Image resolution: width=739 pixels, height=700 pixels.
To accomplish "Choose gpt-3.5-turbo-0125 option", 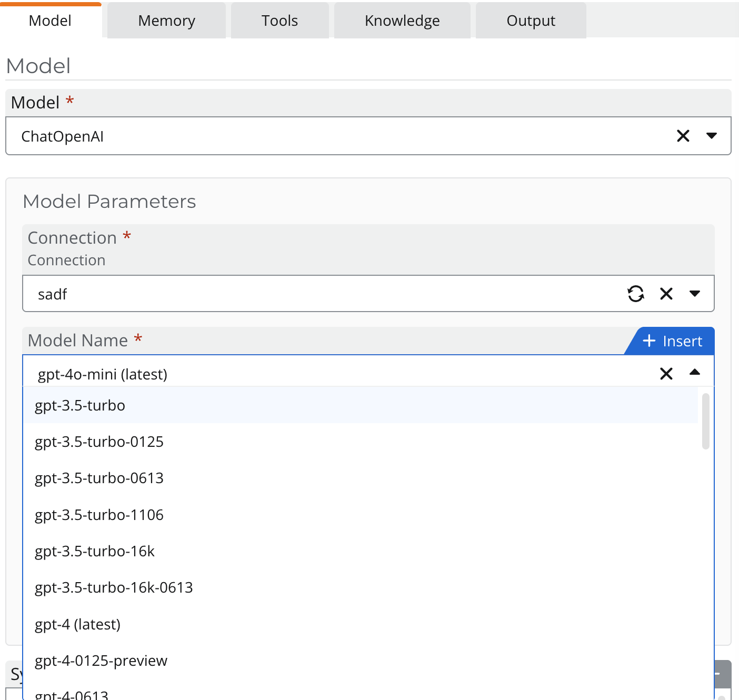I will pyautogui.click(x=99, y=442).
